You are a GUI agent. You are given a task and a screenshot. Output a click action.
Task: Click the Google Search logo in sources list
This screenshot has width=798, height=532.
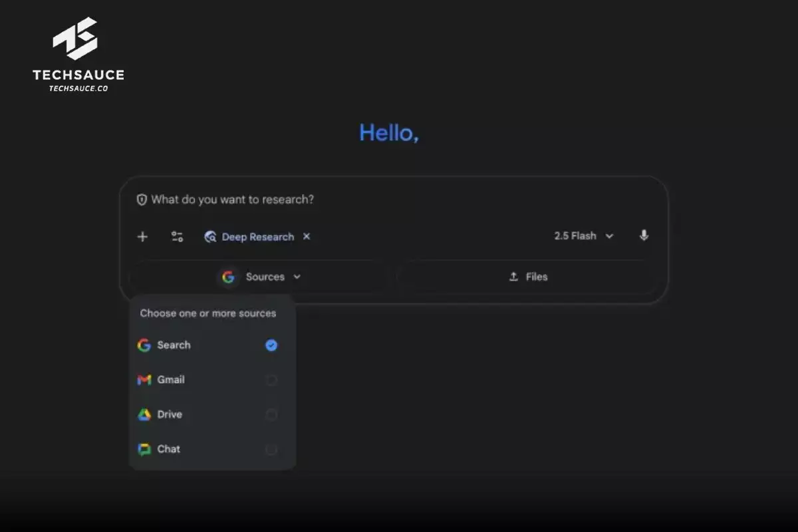click(x=144, y=345)
